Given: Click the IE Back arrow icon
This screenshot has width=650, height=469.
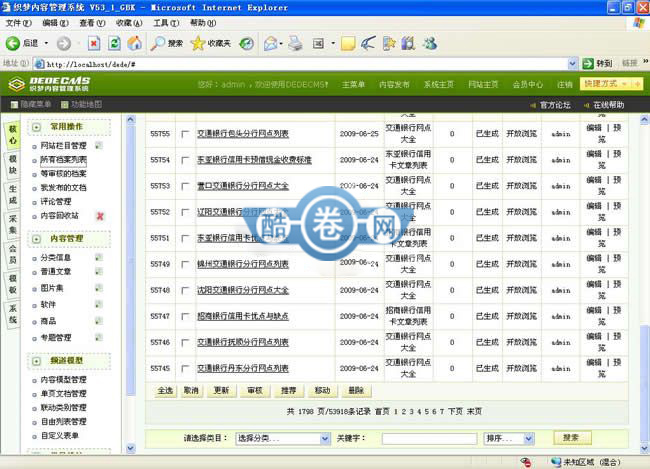Looking at the screenshot, I should [12, 43].
